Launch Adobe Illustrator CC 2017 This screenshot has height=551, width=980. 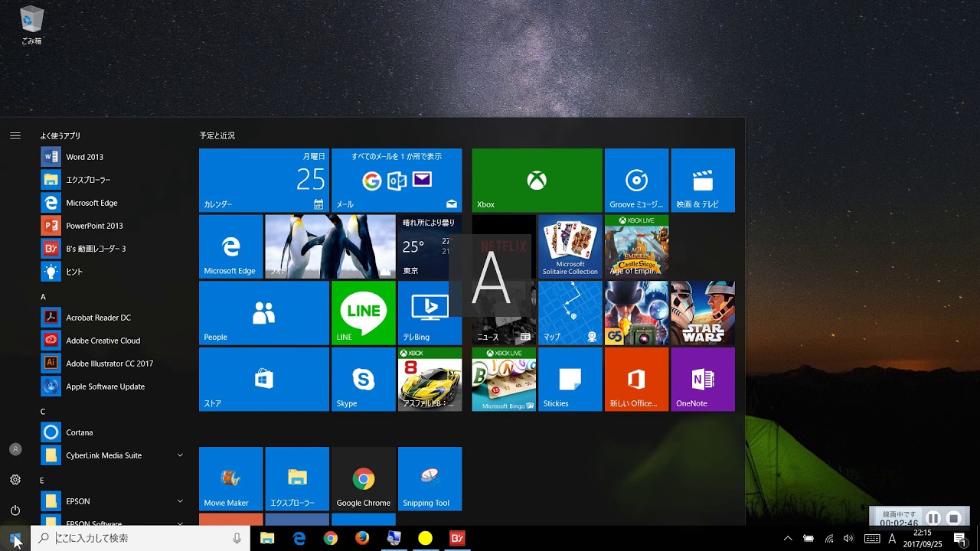[113, 364]
